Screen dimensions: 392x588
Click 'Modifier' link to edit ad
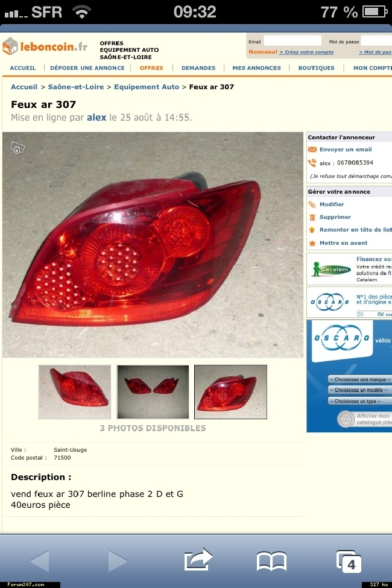coord(332,204)
